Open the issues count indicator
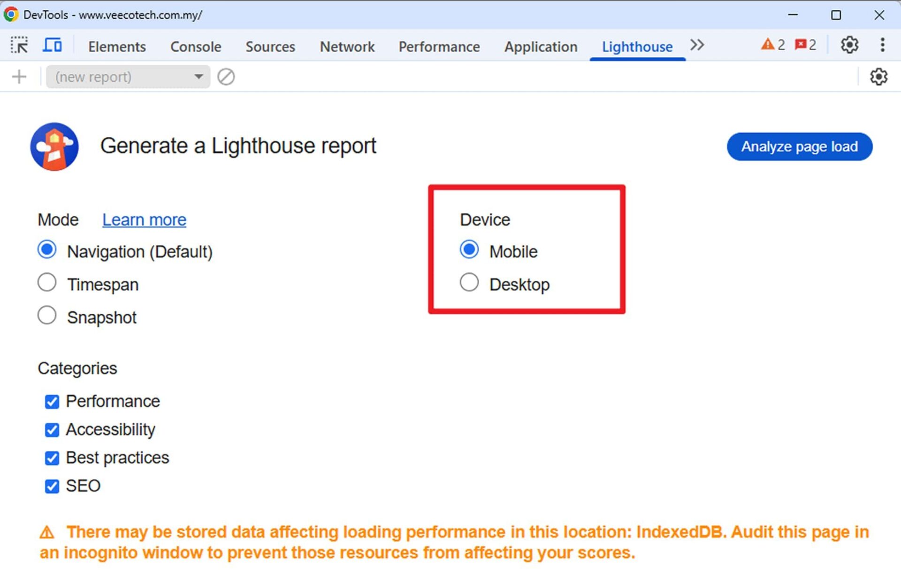Viewport: 901px width, 588px height. click(x=805, y=45)
